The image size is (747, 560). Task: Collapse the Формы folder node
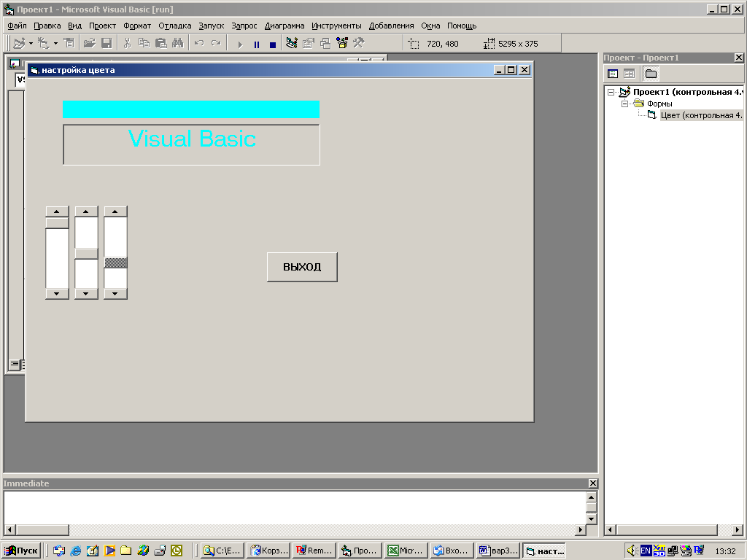624,104
